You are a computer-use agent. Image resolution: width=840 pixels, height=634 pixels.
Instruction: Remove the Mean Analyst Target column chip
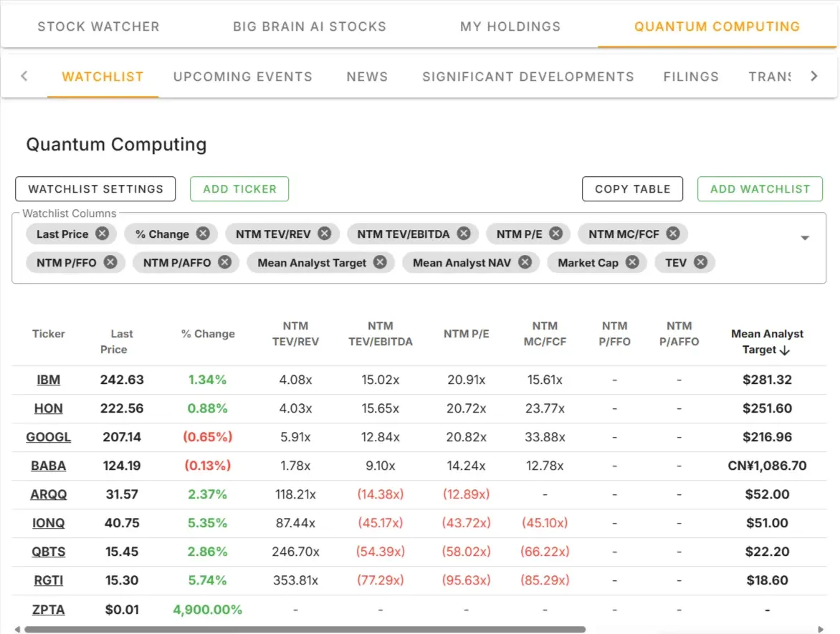[380, 262]
